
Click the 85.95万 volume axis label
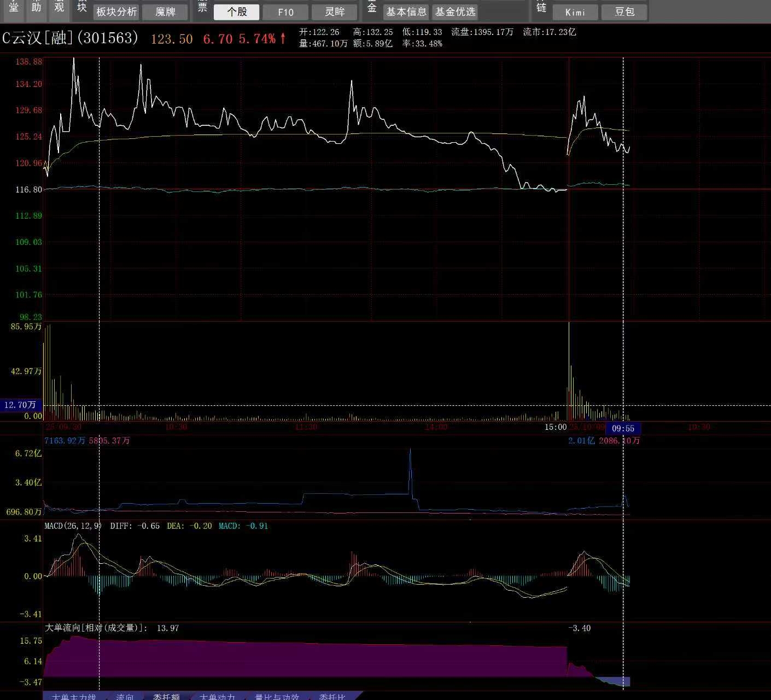(x=26, y=327)
